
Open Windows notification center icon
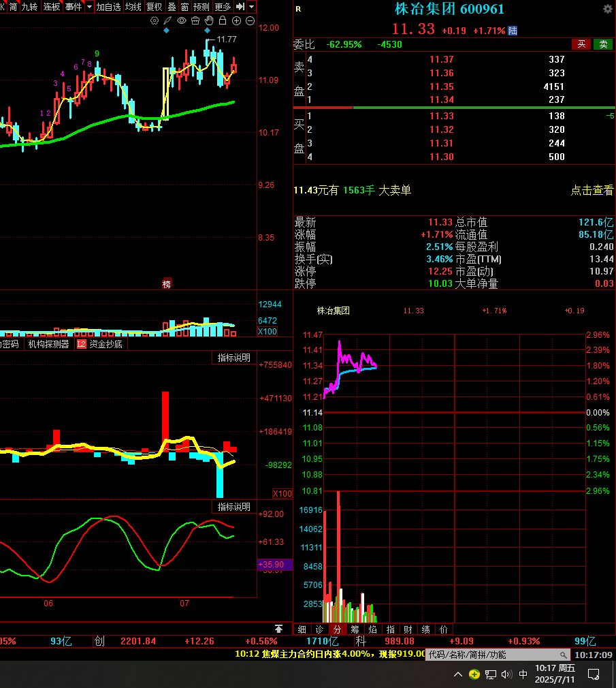click(594, 674)
